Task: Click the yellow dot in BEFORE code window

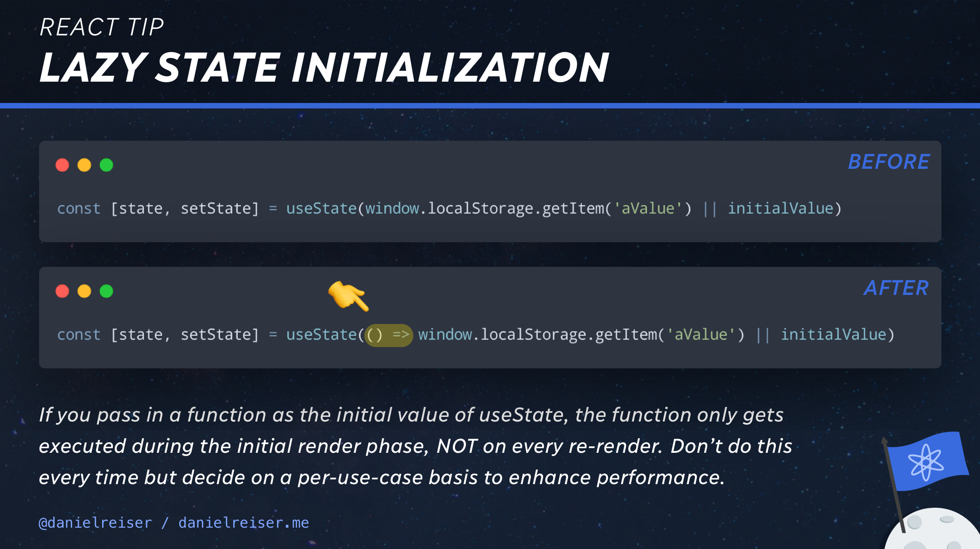Action: click(x=84, y=165)
